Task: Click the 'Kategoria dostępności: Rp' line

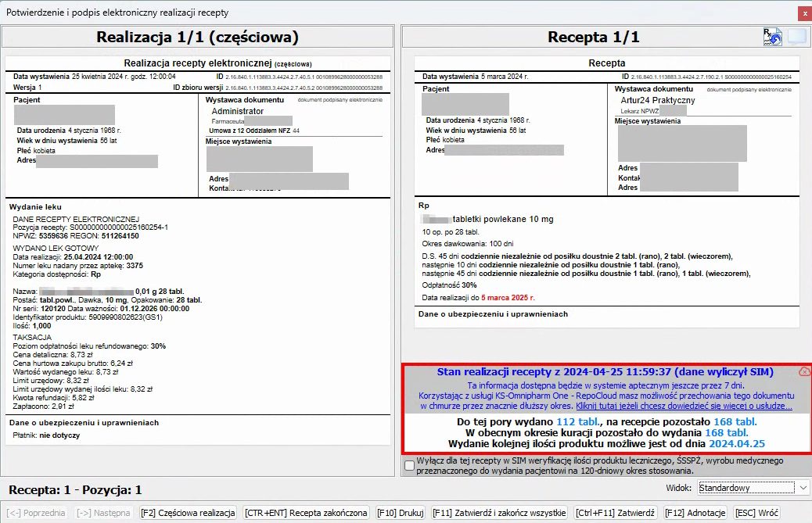Action: (57, 274)
